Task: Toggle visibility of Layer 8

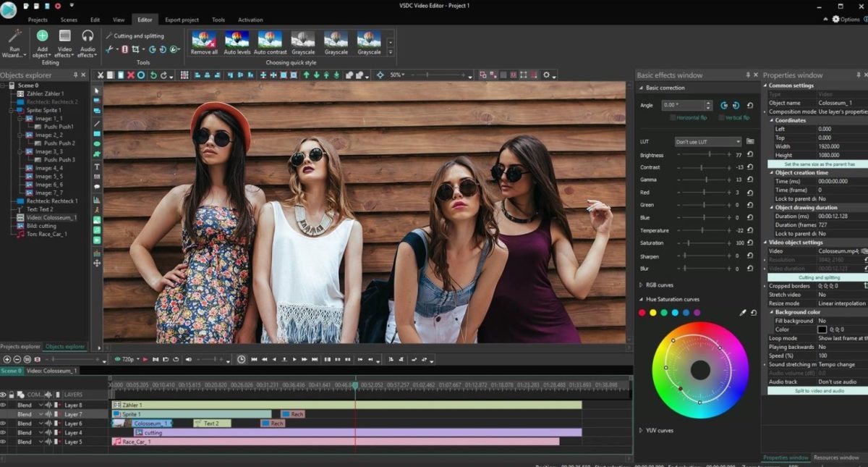Action: tap(4, 405)
